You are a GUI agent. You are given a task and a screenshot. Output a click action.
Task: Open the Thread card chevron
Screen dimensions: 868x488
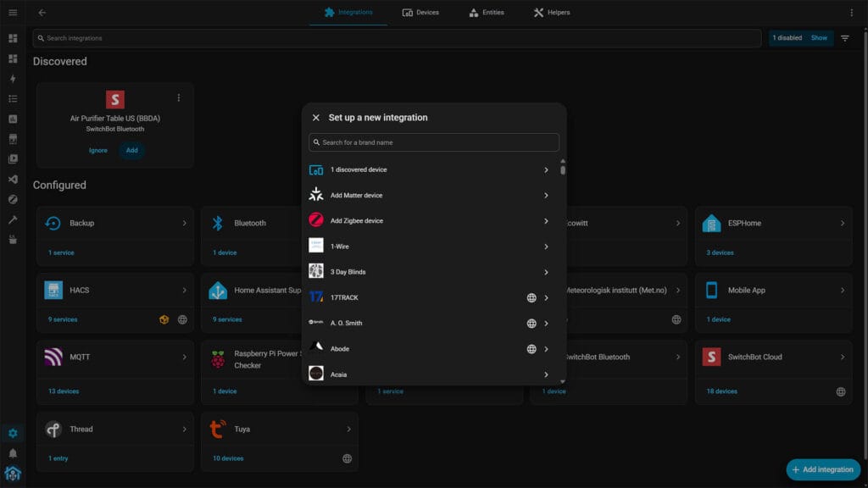pyautogui.click(x=184, y=429)
